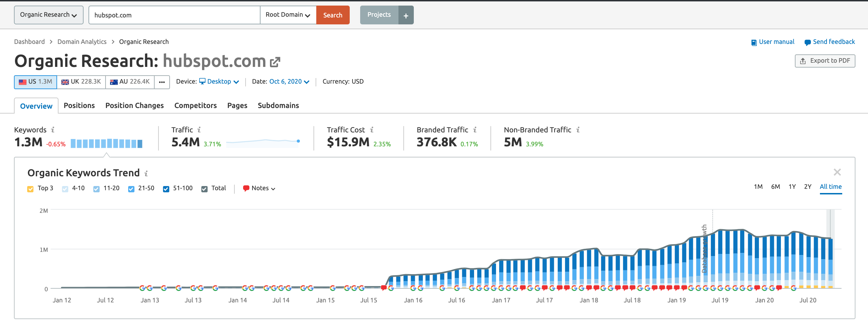Select the All time range
The height and width of the screenshot is (324, 868).
tap(831, 187)
